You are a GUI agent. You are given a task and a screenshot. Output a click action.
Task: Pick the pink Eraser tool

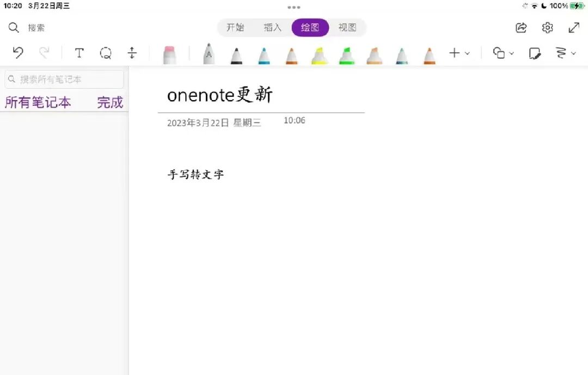point(169,55)
